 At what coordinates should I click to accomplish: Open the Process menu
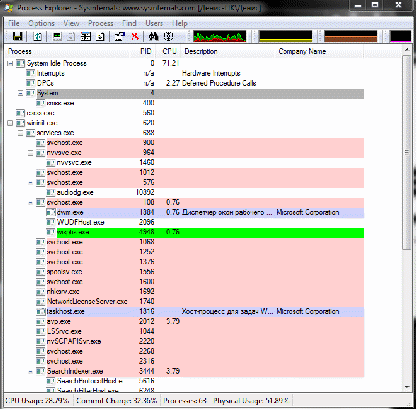[101, 23]
